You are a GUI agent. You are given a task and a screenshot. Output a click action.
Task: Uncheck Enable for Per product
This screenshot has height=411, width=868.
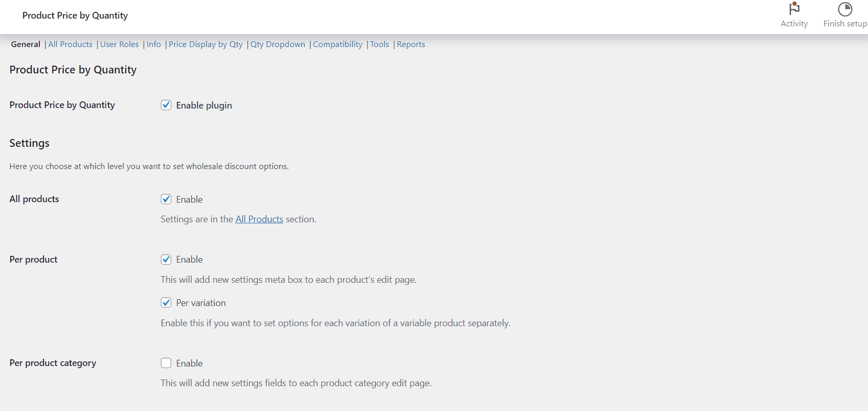(x=166, y=260)
